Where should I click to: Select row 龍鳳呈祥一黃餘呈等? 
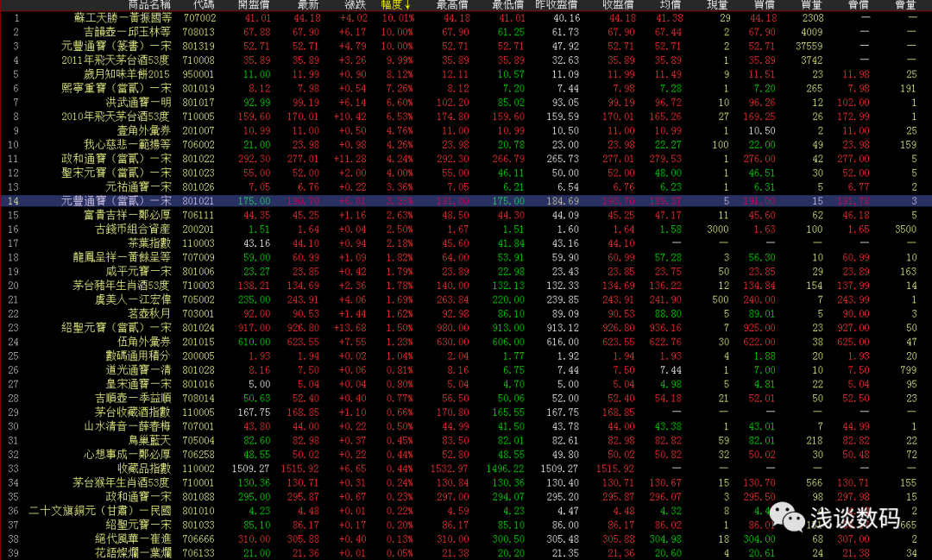click(x=466, y=257)
